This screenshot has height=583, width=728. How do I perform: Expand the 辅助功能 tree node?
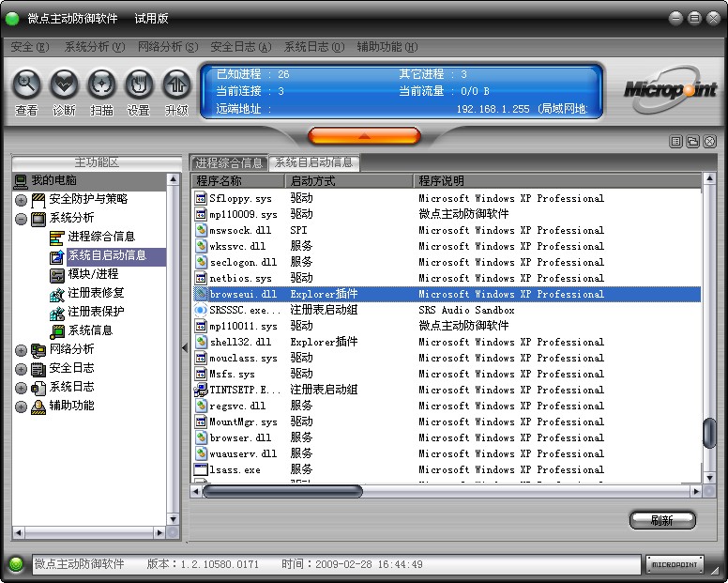click(x=21, y=407)
